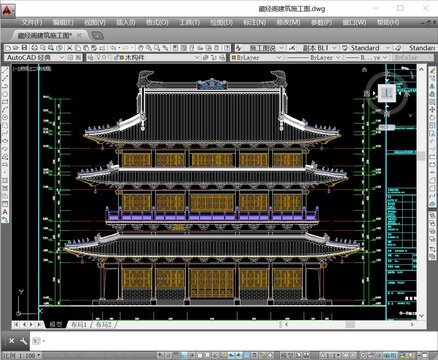Open the 工具(T) menu
The image size is (438, 360).
click(x=189, y=22)
